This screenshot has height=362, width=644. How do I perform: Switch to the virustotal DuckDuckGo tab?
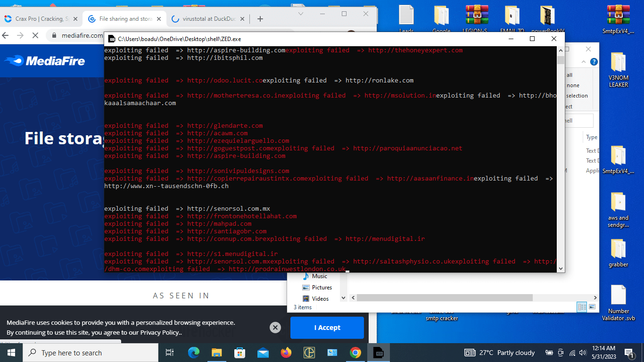tap(207, 19)
